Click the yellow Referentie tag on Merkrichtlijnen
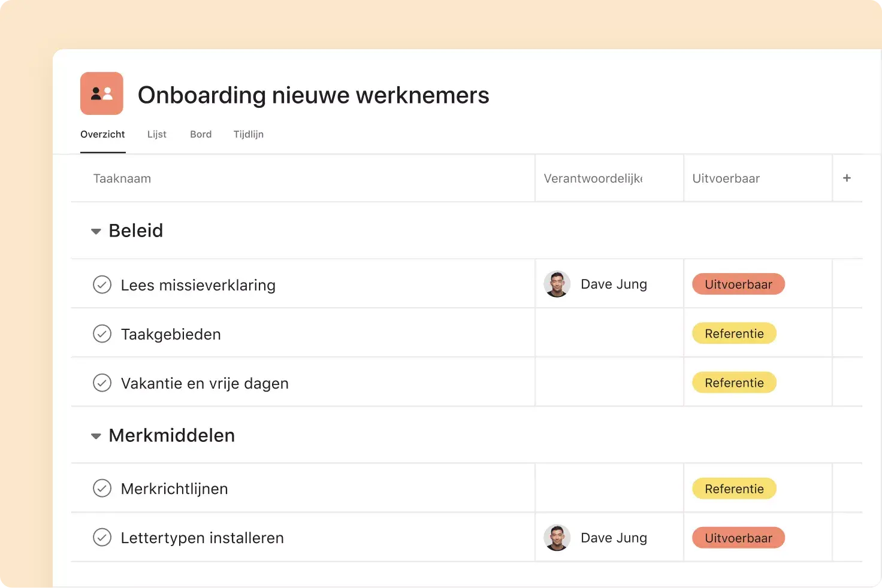The height and width of the screenshot is (588, 882). 734,488
